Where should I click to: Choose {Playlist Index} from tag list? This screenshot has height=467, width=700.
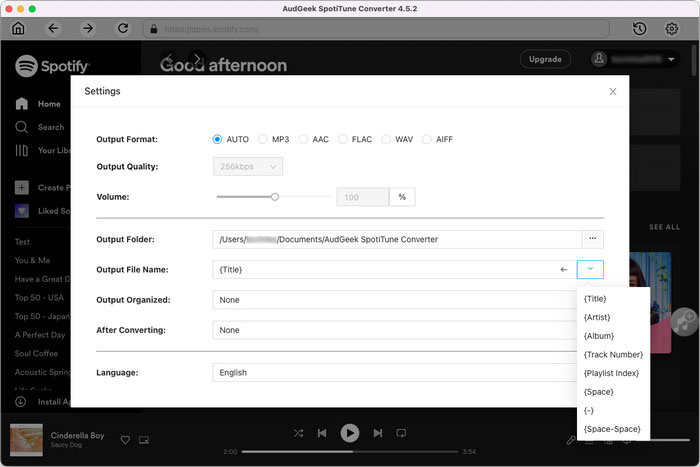[613, 373]
